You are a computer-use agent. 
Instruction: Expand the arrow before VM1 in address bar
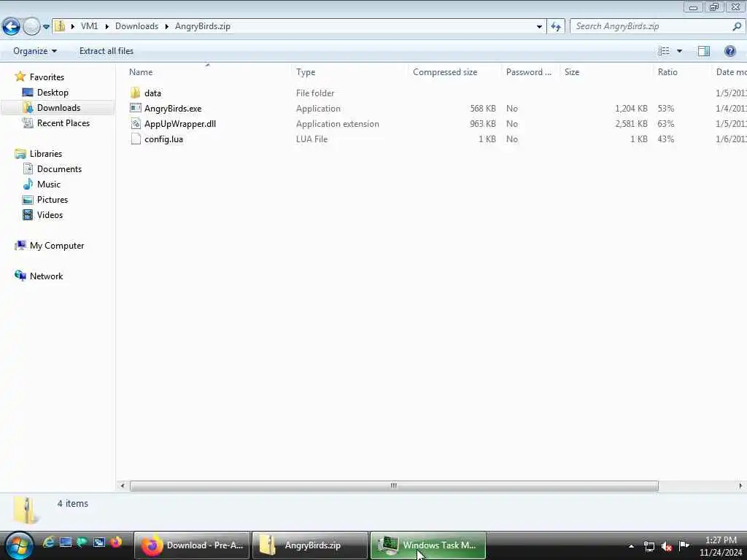point(72,26)
